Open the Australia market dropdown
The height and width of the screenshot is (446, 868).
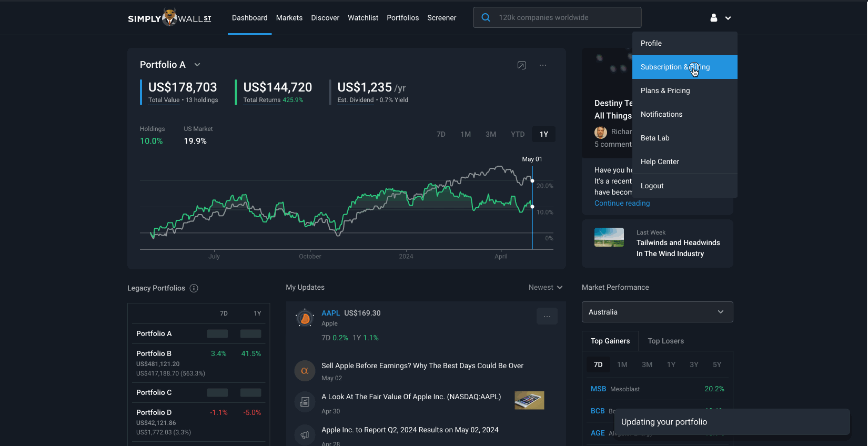point(657,312)
